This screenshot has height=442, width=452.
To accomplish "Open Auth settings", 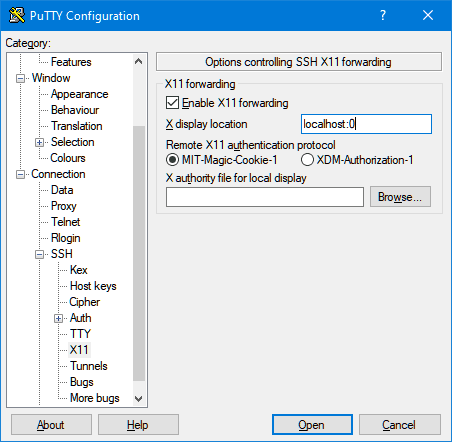I will [81, 318].
